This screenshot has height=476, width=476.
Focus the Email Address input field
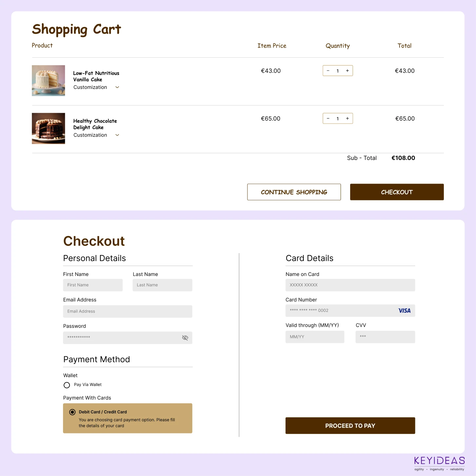[x=128, y=311]
